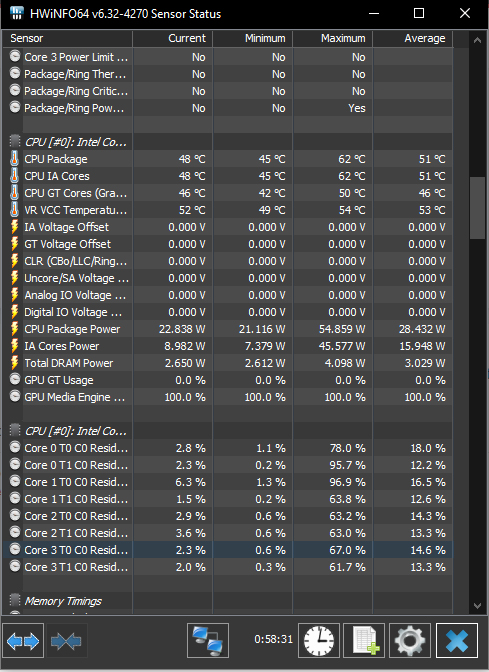Click the Sensor column header
Viewport: 489px width, 672px height.
pos(68,39)
